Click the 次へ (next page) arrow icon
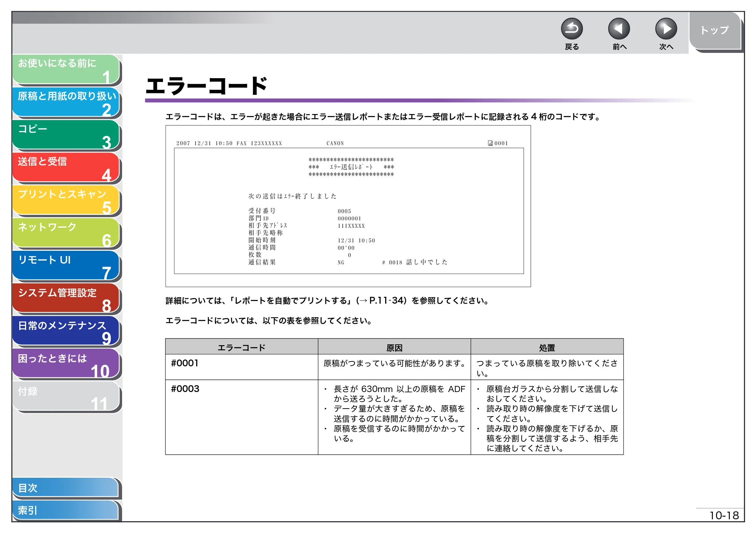Image resolution: width=756 pixels, height=534 pixels. click(666, 29)
